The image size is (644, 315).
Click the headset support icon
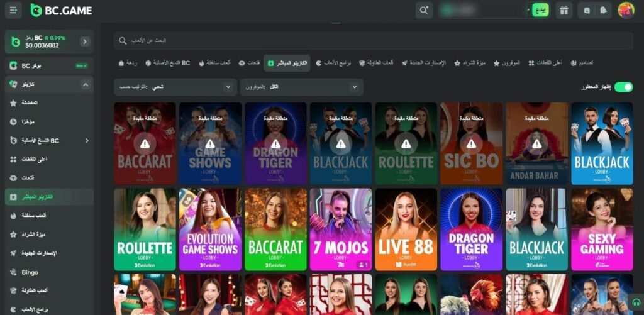coord(636,302)
